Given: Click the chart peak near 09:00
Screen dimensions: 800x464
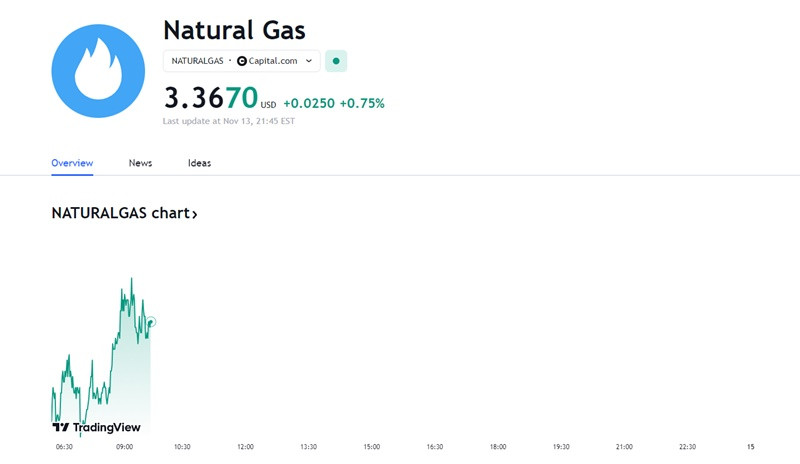Looking at the screenshot, I should pyautogui.click(x=132, y=280).
